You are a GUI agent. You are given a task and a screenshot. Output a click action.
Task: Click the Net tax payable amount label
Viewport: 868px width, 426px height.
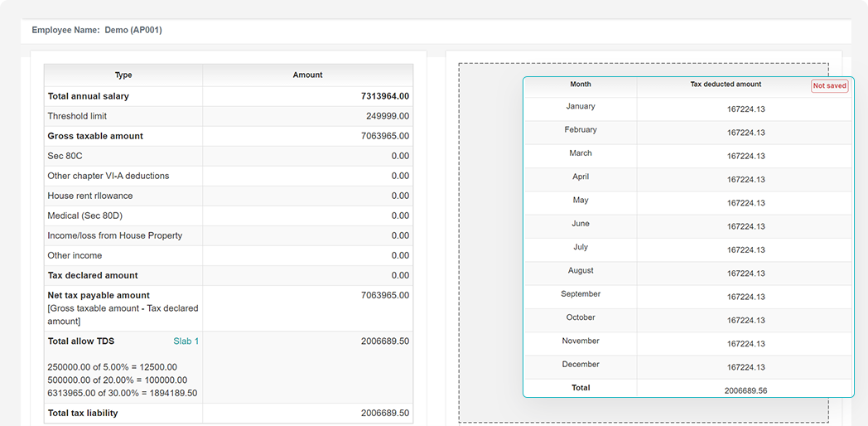[x=99, y=295]
